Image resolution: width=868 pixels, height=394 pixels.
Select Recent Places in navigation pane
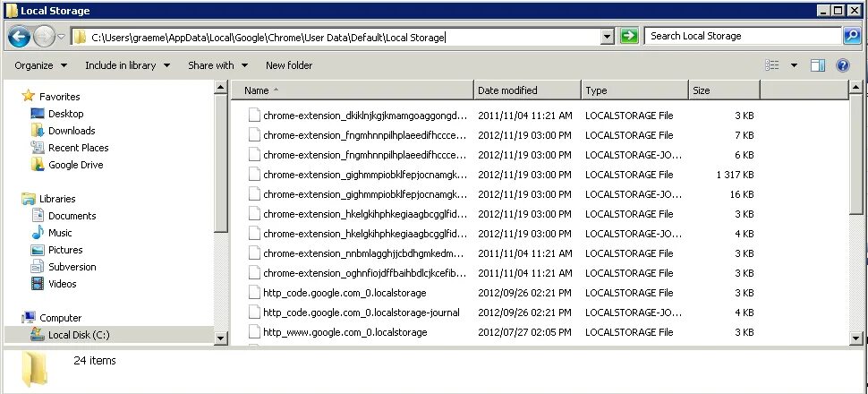(x=78, y=148)
